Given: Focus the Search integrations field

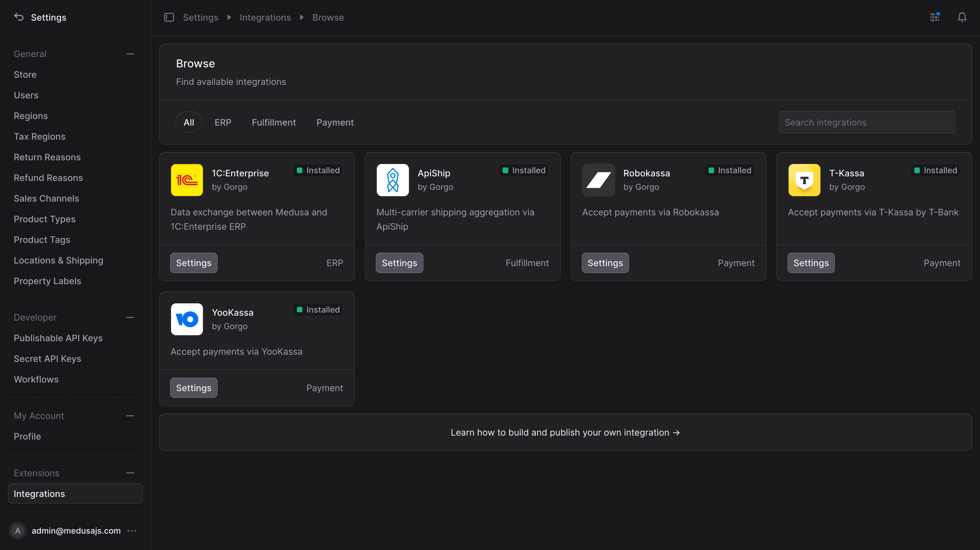Looking at the screenshot, I should coord(867,122).
